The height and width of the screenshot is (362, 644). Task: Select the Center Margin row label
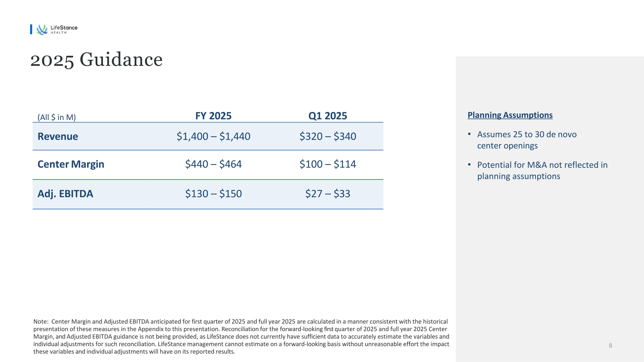[x=71, y=164]
